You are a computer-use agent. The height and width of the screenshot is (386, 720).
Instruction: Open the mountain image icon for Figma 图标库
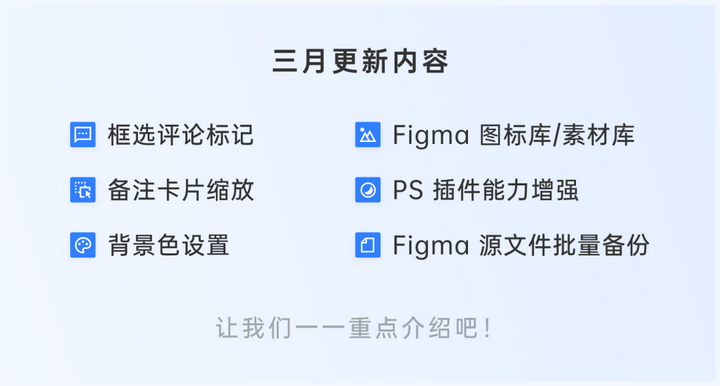coord(368,134)
